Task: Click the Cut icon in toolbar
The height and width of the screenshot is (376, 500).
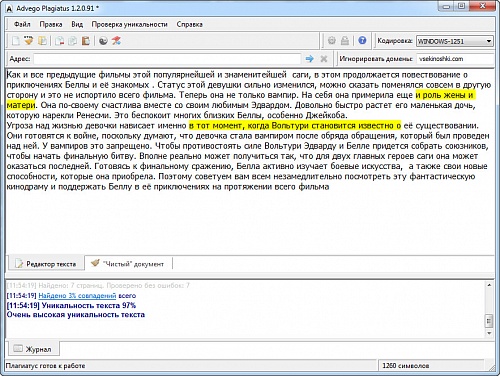Action: point(60,41)
